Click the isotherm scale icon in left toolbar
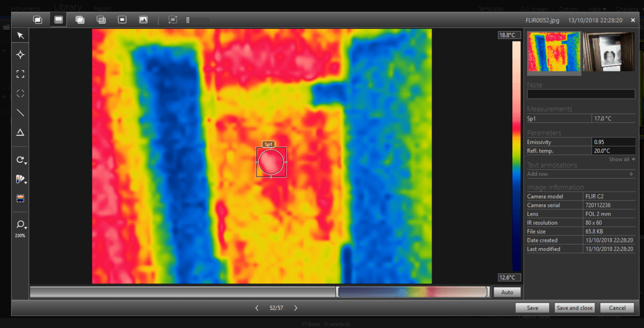The width and height of the screenshot is (644, 328). (x=20, y=199)
